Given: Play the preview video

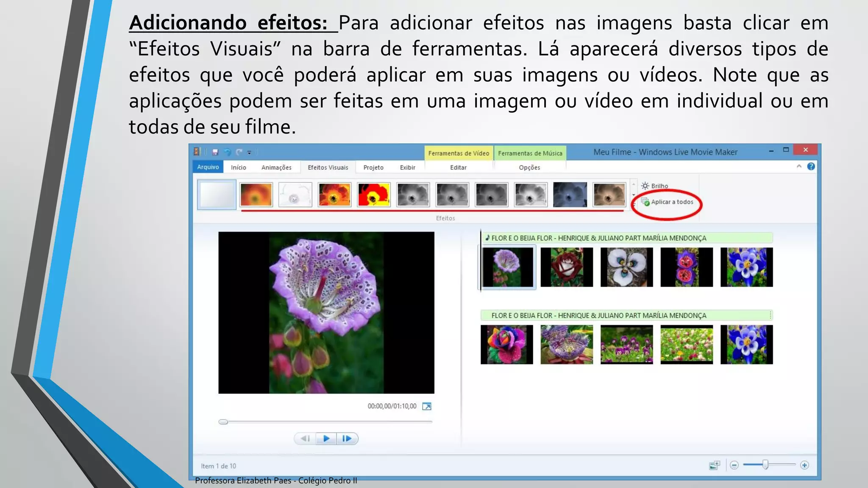Looking at the screenshot, I should pos(326,438).
